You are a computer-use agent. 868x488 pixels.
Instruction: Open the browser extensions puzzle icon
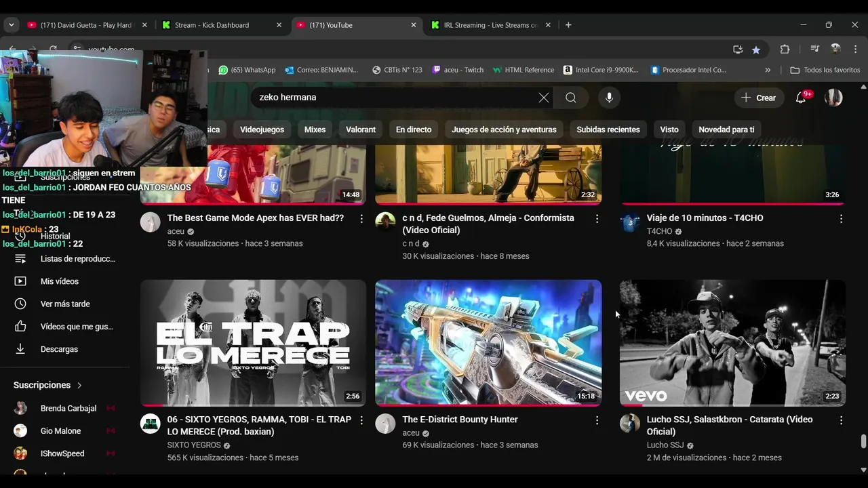(785, 49)
